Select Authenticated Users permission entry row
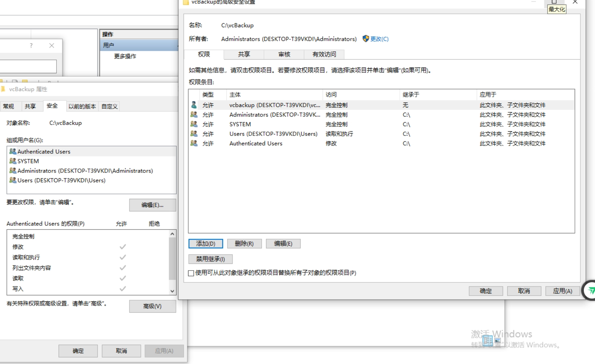Viewport: 595px width, 364px height. 256,144
